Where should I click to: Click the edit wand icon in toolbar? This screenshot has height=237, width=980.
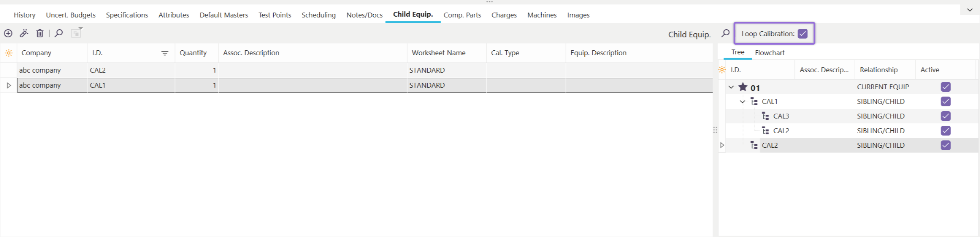tap(24, 33)
